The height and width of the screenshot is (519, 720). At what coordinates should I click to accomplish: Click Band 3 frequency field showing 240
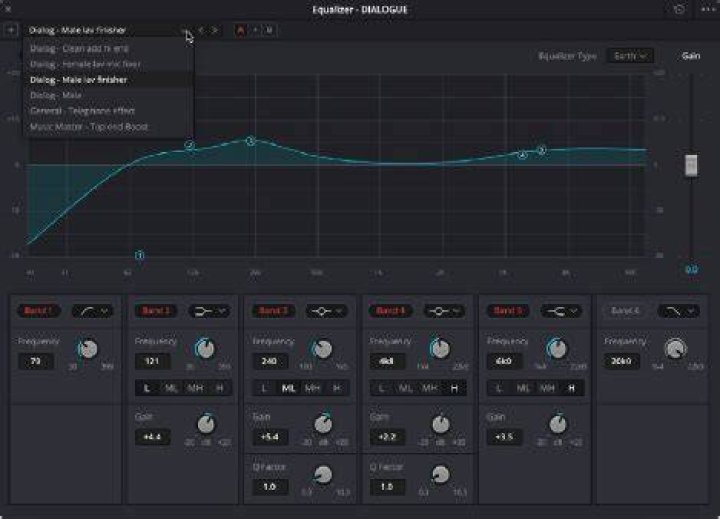tap(270, 361)
